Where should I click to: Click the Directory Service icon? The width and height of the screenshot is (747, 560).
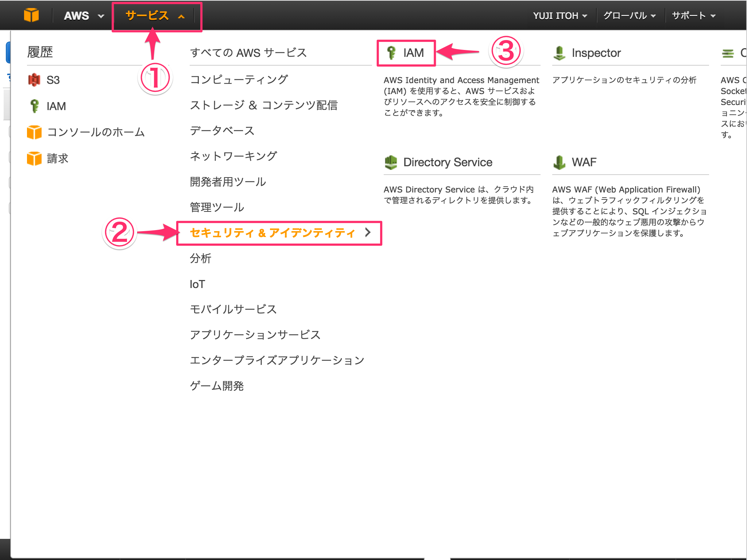(391, 162)
